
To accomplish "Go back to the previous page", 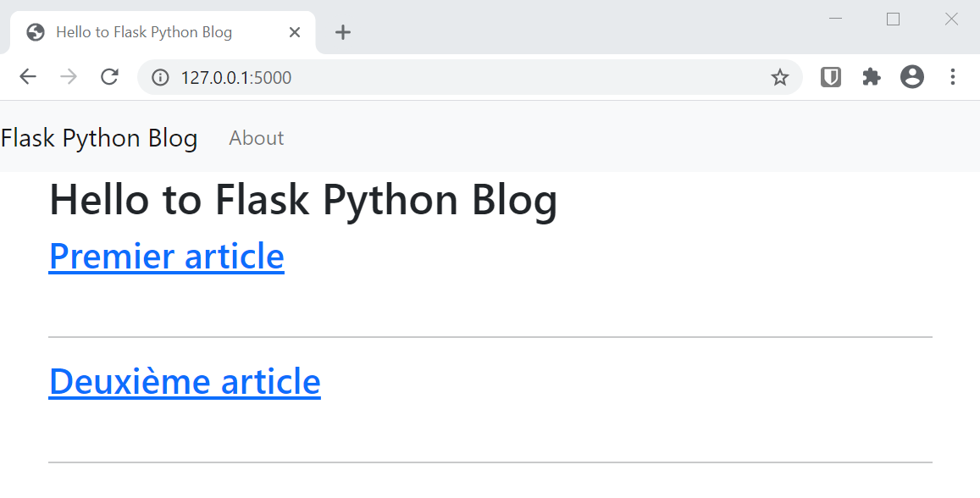I will (x=28, y=77).
